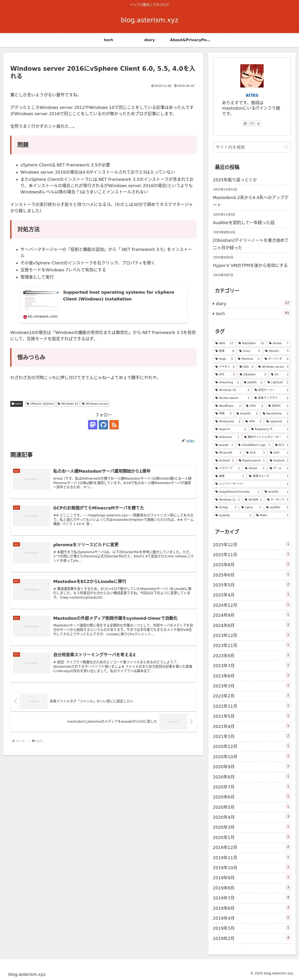Select the Pleroma tag in tag cloud

pyautogui.click(x=249, y=359)
